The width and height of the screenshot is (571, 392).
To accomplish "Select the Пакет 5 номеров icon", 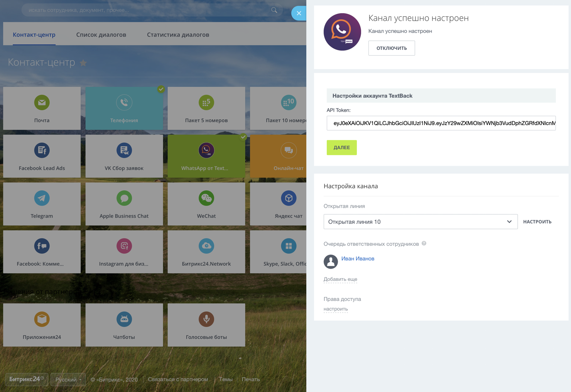I will (x=206, y=103).
